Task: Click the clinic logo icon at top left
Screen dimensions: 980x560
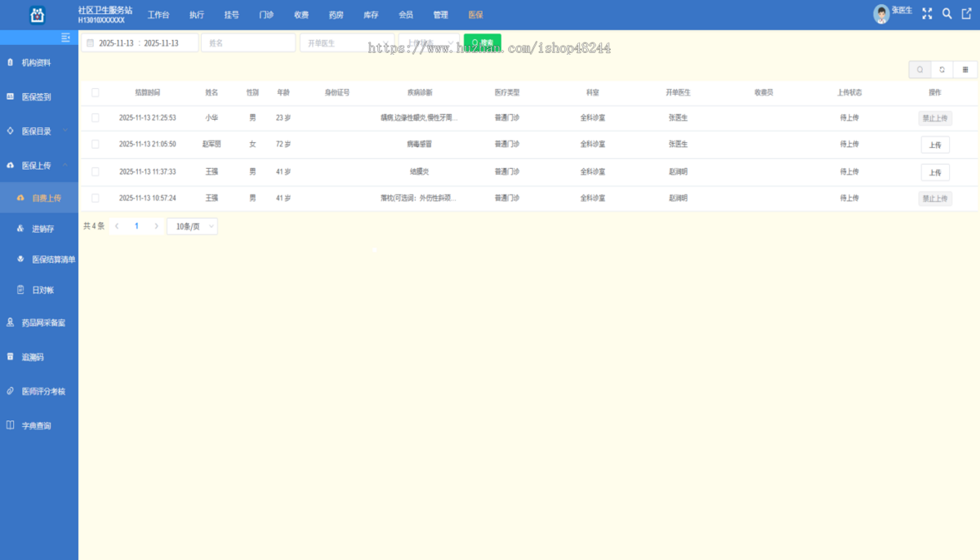Action: tap(38, 14)
